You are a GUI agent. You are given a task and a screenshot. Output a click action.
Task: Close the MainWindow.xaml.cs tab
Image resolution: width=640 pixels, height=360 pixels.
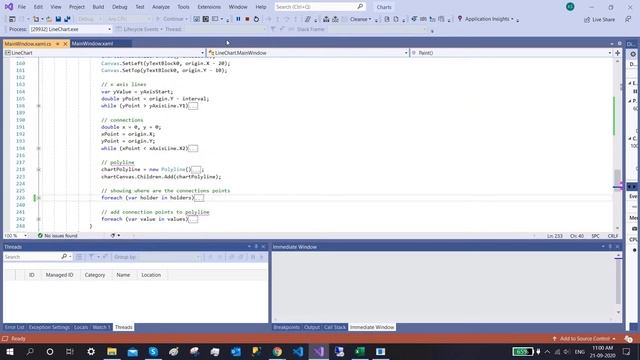pos(65,44)
